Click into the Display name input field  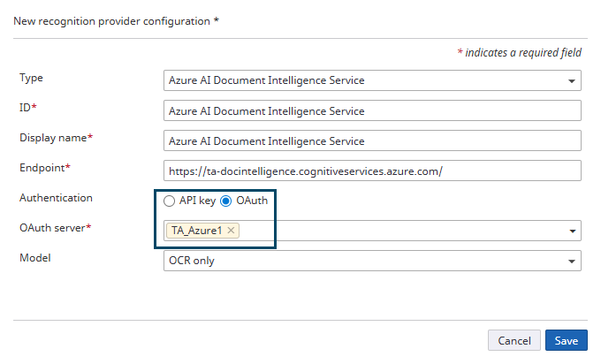click(x=372, y=140)
